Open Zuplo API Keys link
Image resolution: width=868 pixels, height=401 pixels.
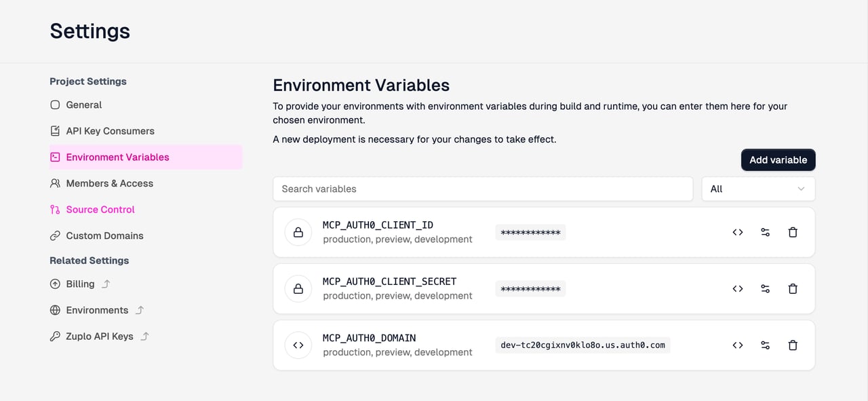100,337
